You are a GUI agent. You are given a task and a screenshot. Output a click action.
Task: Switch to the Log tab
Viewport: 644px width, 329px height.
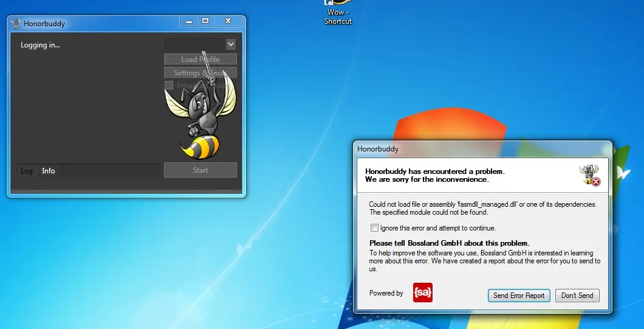(27, 171)
